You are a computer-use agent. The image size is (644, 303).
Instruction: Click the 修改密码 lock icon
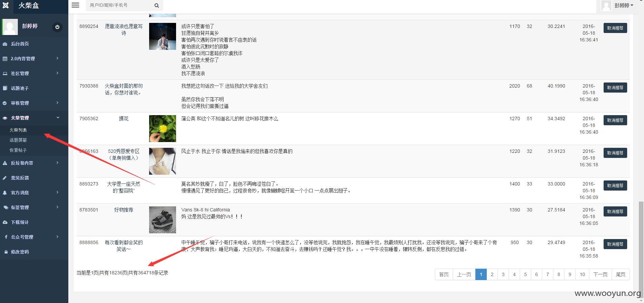(x=6, y=252)
